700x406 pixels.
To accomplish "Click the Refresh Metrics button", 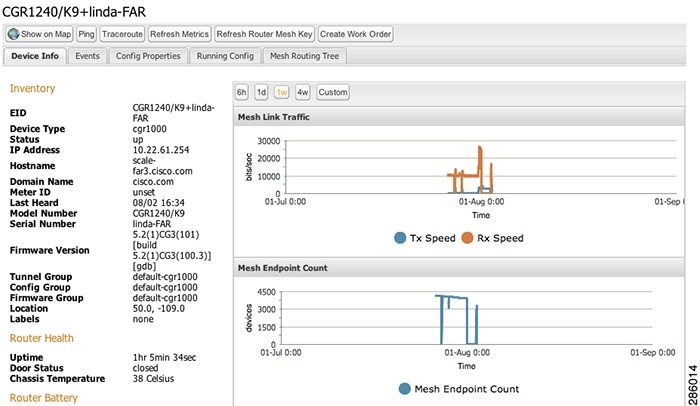I will (x=179, y=34).
